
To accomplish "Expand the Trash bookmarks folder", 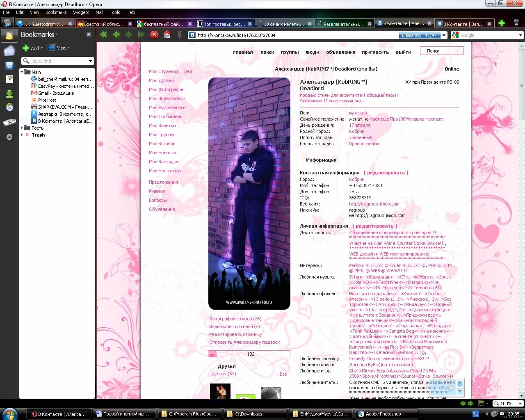I will 22,135.
